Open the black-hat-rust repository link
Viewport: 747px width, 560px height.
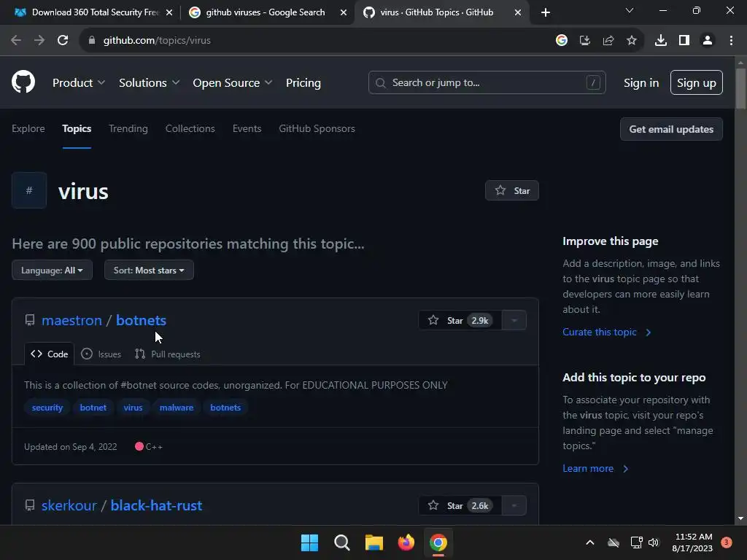click(x=156, y=506)
